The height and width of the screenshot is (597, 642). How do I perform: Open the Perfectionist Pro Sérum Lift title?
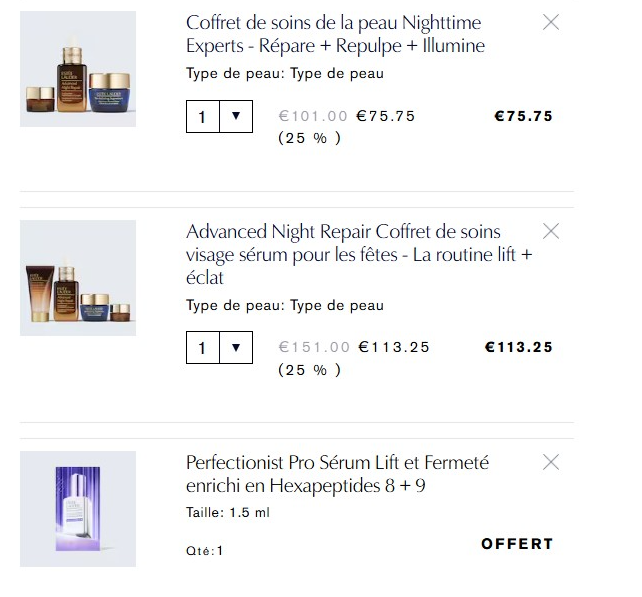337,474
